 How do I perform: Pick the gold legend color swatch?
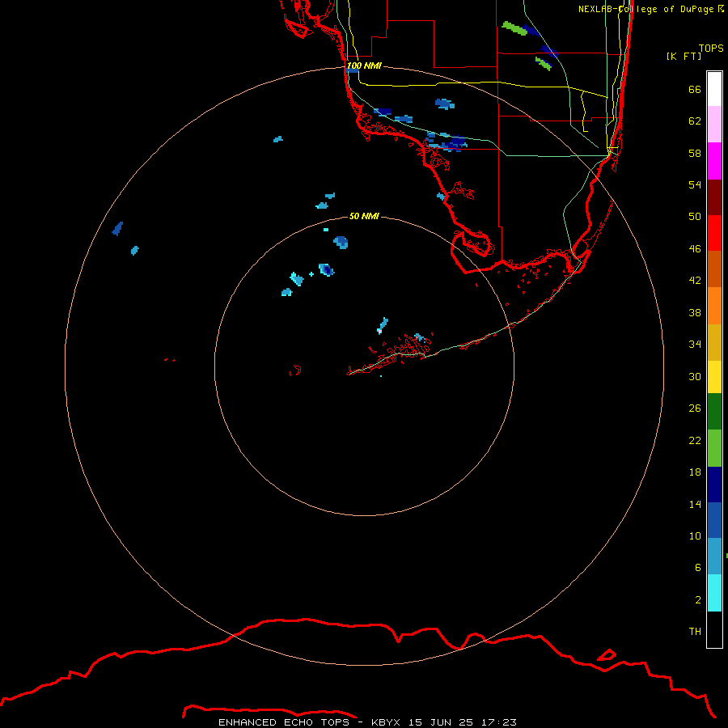tap(714, 342)
